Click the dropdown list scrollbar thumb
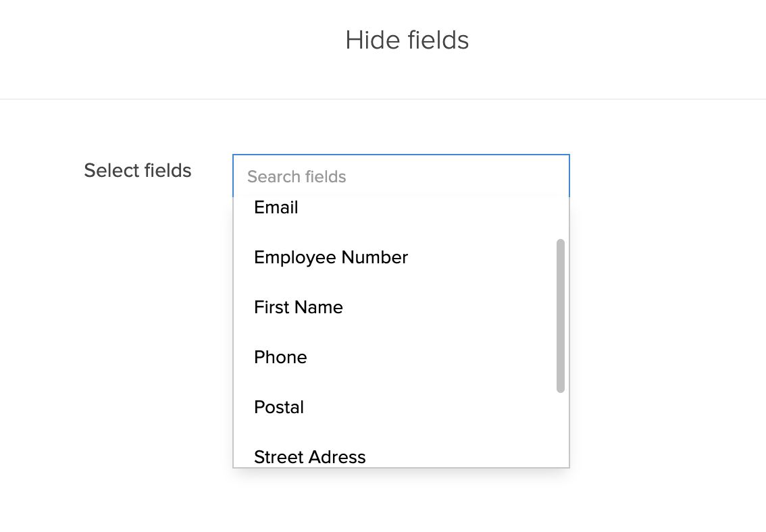 pyautogui.click(x=561, y=315)
